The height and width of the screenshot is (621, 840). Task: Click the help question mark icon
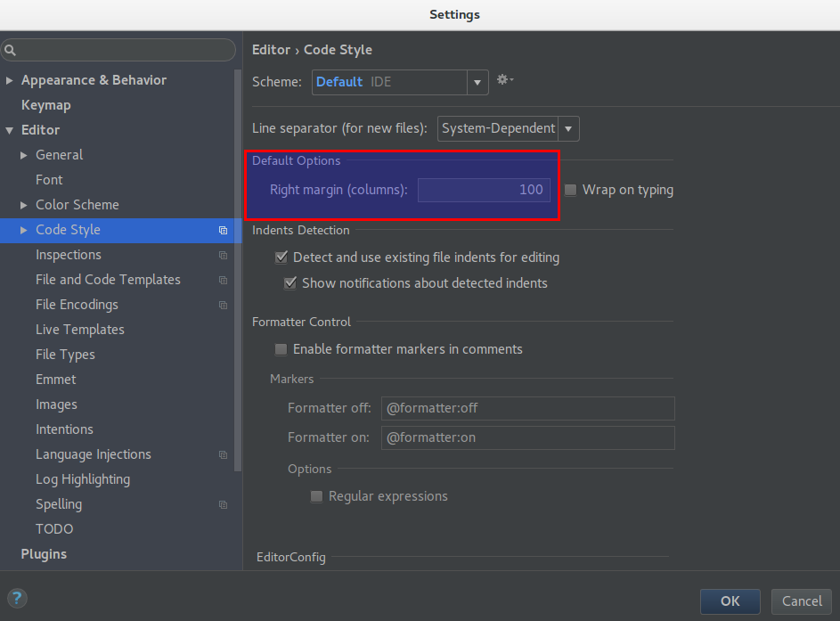(x=17, y=599)
